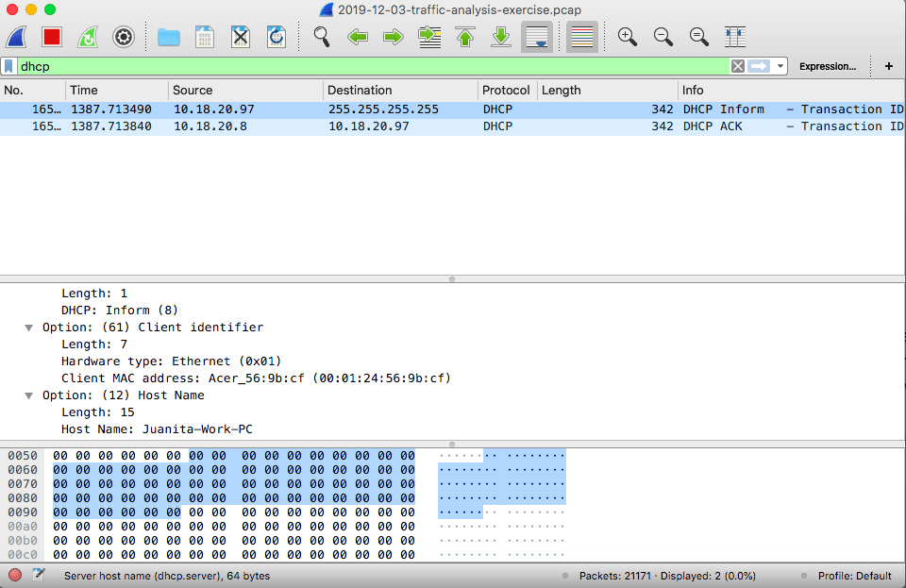Sort by the Destination column header
Image resolution: width=906 pixels, height=588 pixels.
(400, 90)
